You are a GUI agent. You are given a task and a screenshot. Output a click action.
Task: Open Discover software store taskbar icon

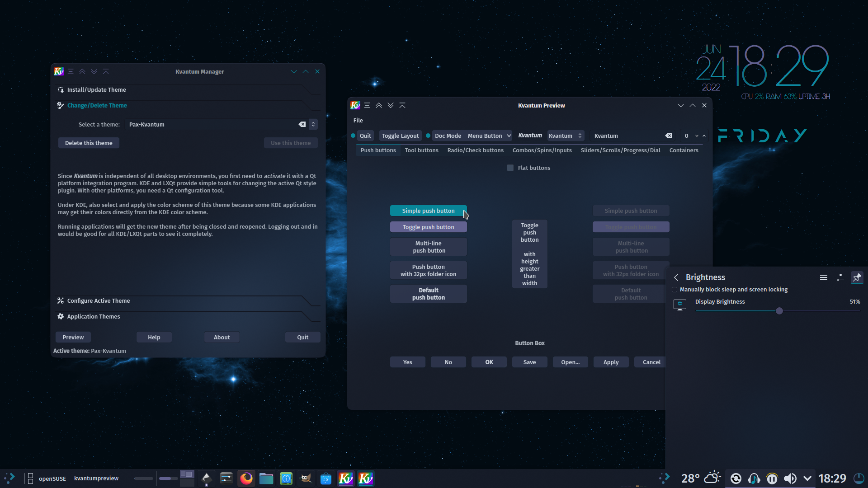326,478
